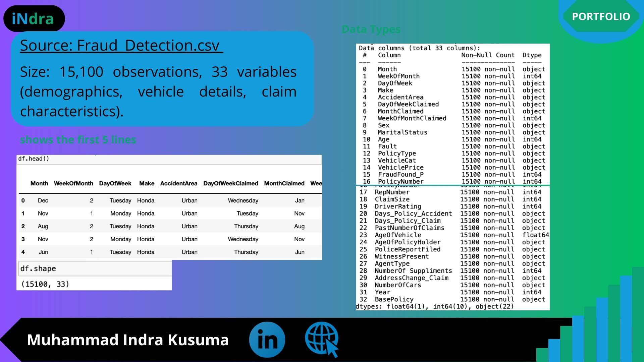Click the Month column header

tap(39, 183)
